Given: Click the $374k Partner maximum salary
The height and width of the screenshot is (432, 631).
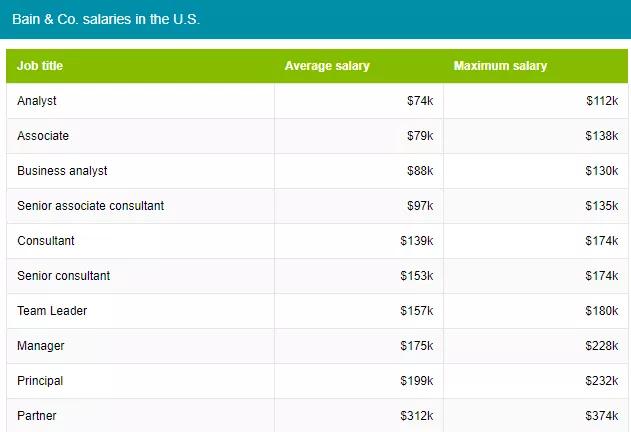Looking at the screenshot, I should coord(602,415).
